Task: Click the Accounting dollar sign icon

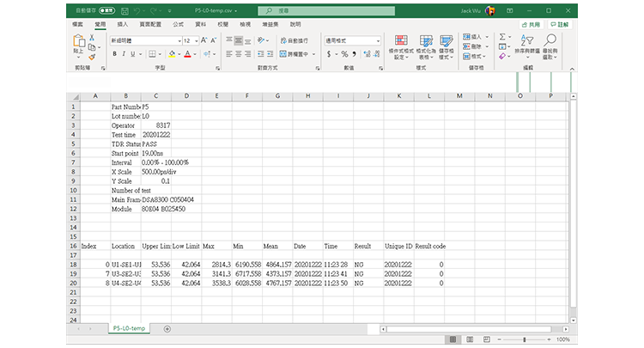Action: (329, 54)
